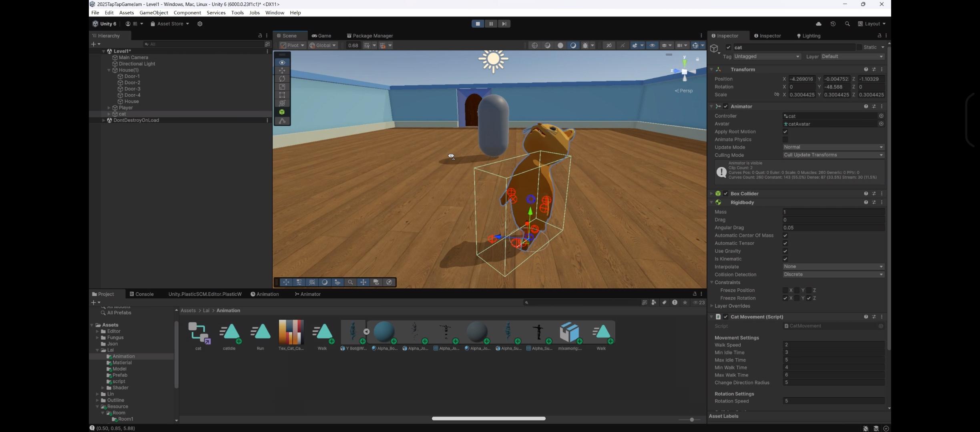980x432 pixels.
Task: Open the Unity Cloud icon
Action: click(819, 24)
